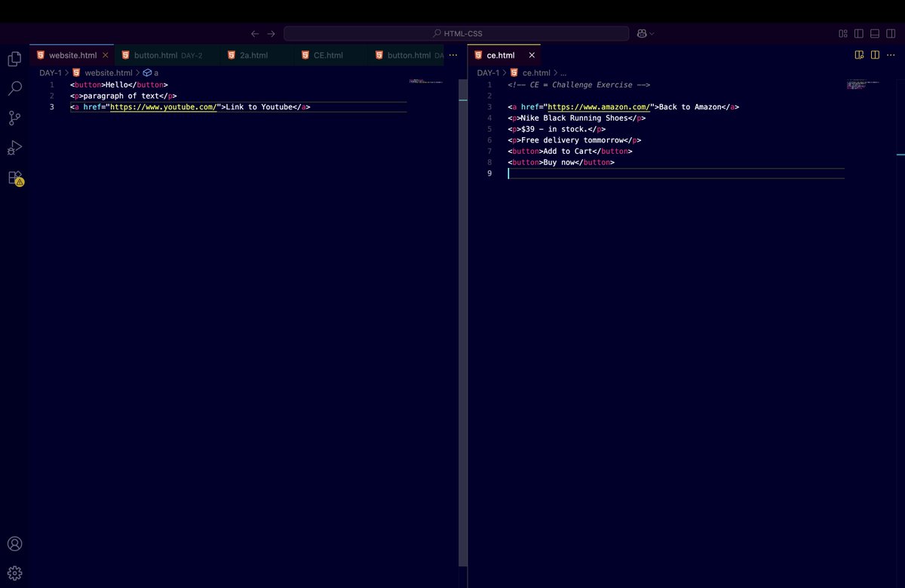Open more actions for left editor group
The image size is (905, 588).
click(452, 55)
